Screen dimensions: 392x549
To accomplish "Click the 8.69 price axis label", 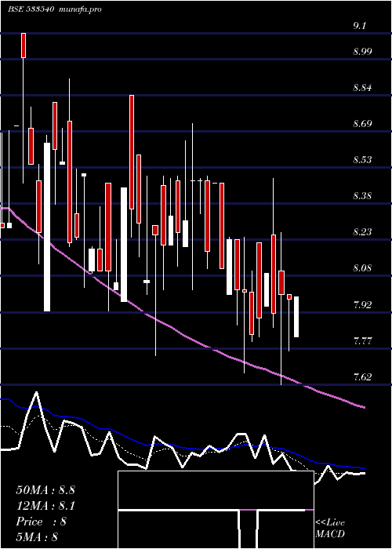I will 362,124.
